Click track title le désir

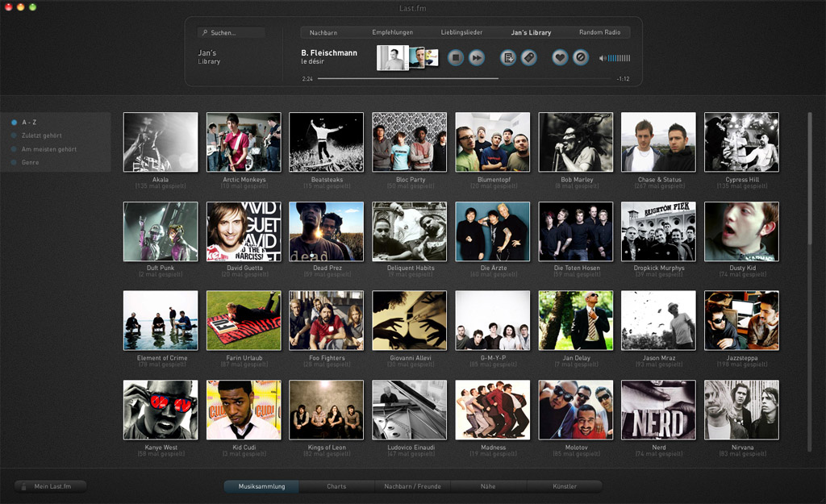312,61
